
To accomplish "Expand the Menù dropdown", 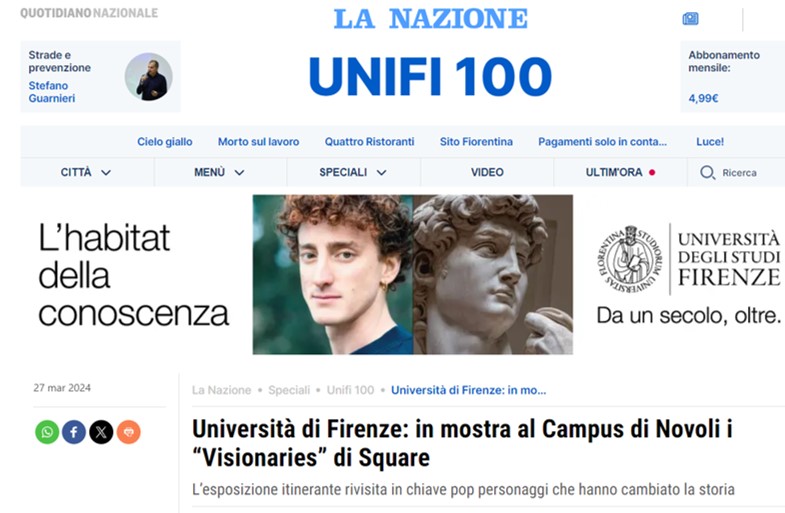I will coord(219,172).
